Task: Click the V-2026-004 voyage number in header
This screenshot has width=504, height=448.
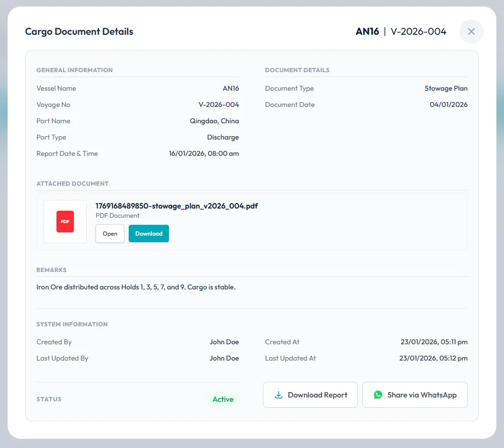Action: 418,31
